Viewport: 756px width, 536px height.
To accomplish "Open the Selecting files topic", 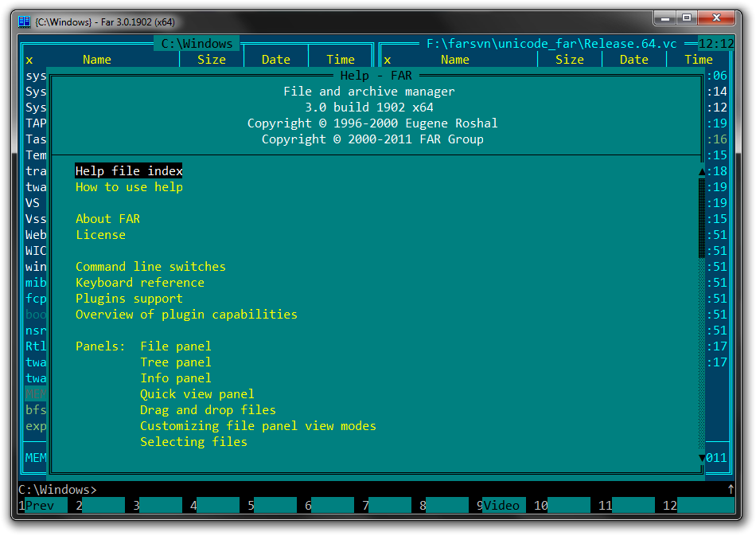I will [193, 441].
